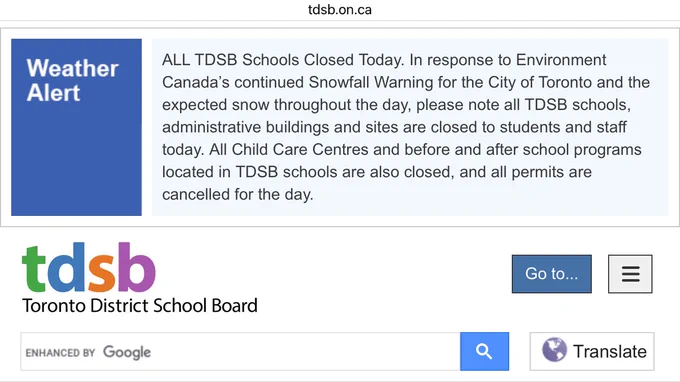Viewport: 680px width, 382px height.
Task: Click the Weather Alert blue heading box
Action: pos(76,127)
